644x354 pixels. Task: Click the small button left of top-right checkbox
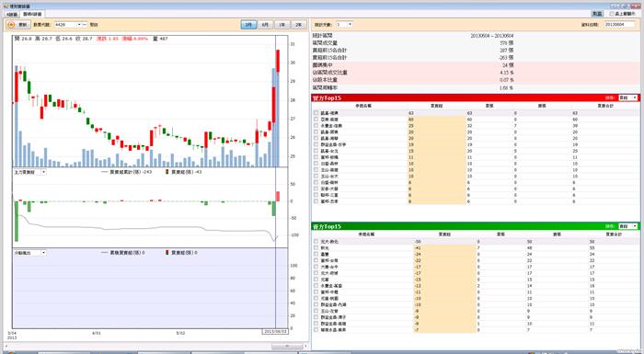click(597, 14)
